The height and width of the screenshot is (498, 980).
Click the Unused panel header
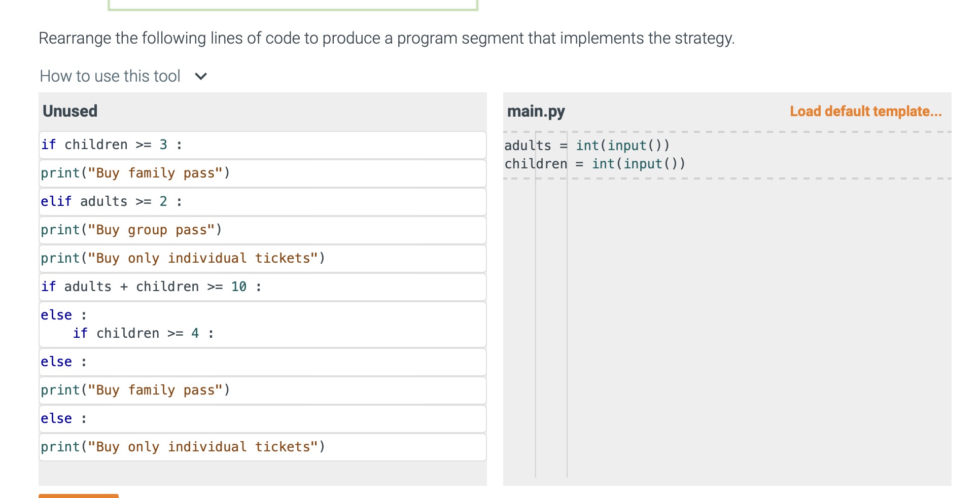coord(71,111)
